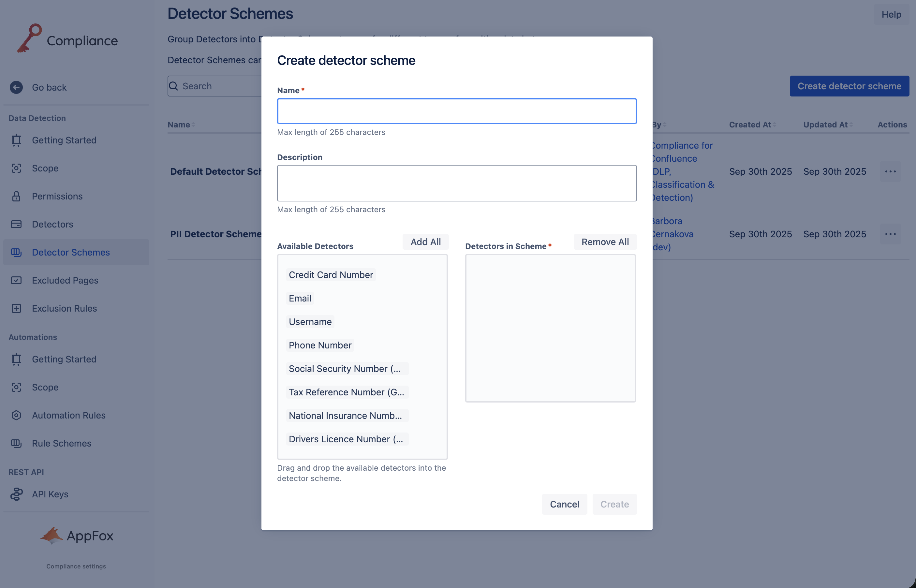Open actions menu for Default Detector Scheme

click(x=890, y=171)
